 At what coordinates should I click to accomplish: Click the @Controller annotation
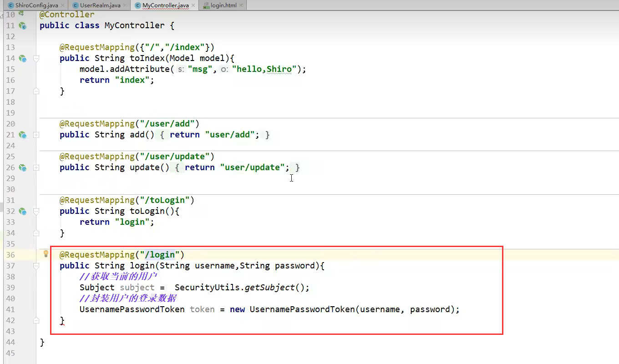click(x=67, y=15)
